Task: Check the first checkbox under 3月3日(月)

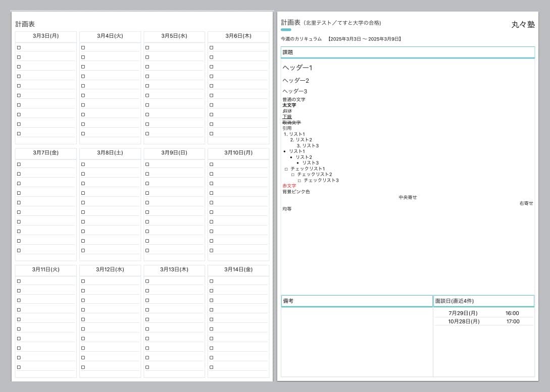Action: 19,47
